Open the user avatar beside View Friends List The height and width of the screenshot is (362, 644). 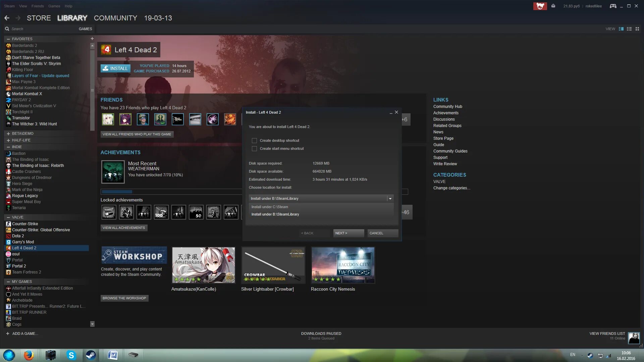click(x=634, y=338)
